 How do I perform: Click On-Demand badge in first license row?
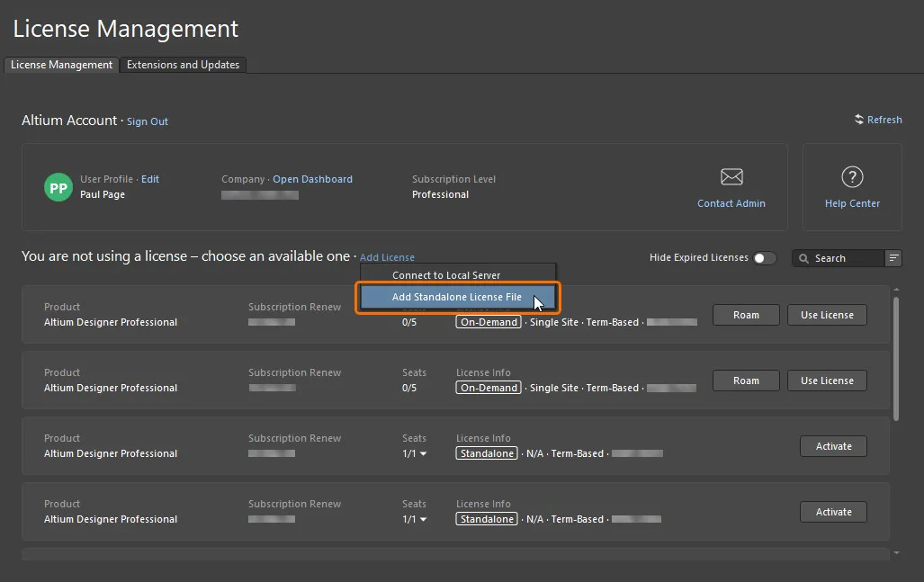coord(489,322)
